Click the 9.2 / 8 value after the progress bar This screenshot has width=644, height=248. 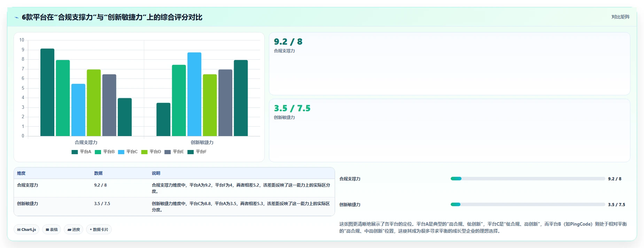coord(615,179)
